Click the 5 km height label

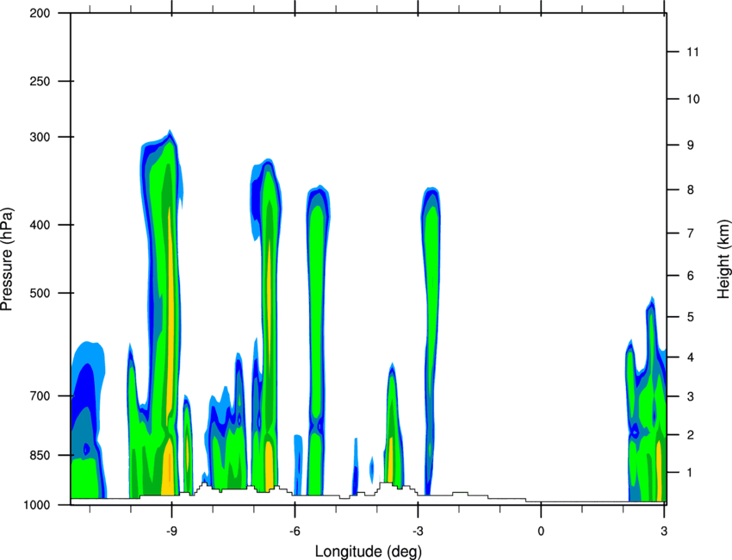coord(690,317)
